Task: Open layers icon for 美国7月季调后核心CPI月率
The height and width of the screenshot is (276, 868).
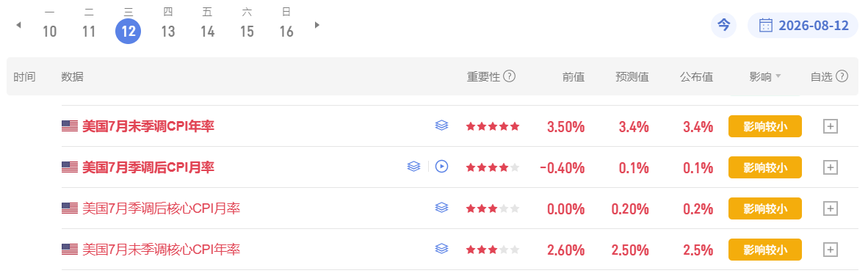Action: (x=441, y=208)
